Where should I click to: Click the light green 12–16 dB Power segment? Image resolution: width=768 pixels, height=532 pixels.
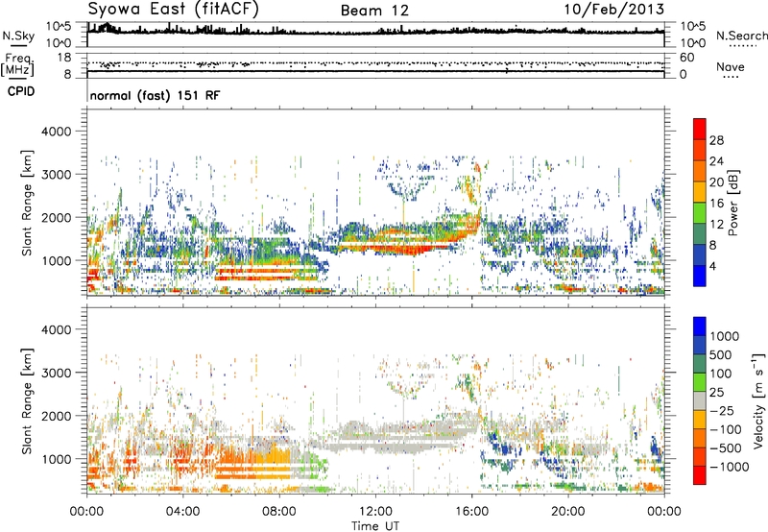(x=700, y=213)
